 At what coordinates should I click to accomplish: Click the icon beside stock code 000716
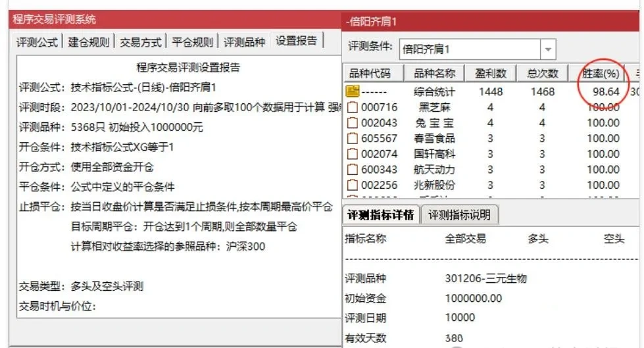point(353,107)
